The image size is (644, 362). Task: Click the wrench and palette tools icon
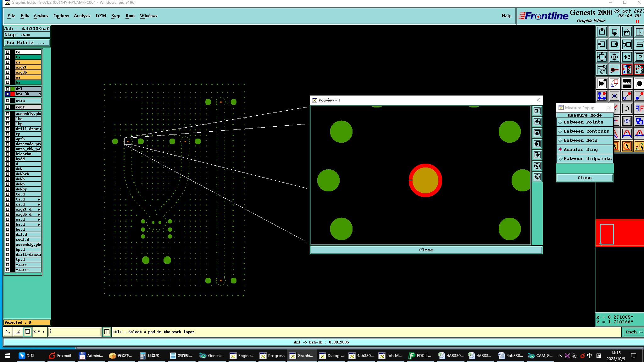tap(602, 69)
